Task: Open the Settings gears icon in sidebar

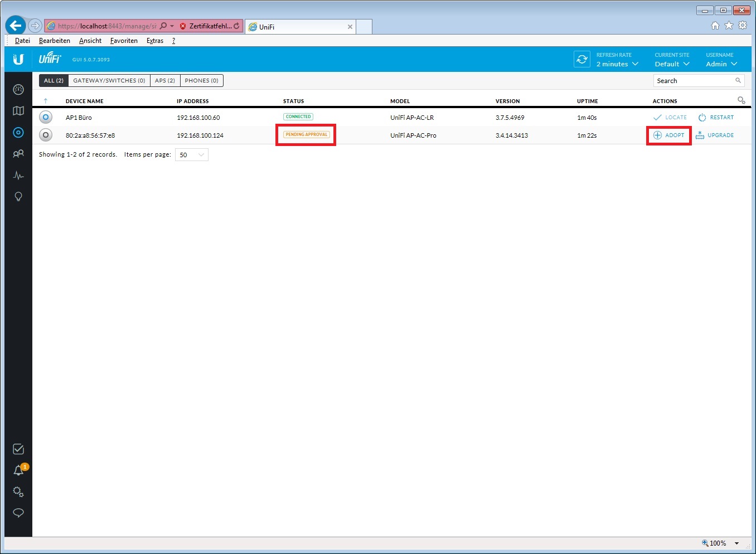Action: (18, 492)
